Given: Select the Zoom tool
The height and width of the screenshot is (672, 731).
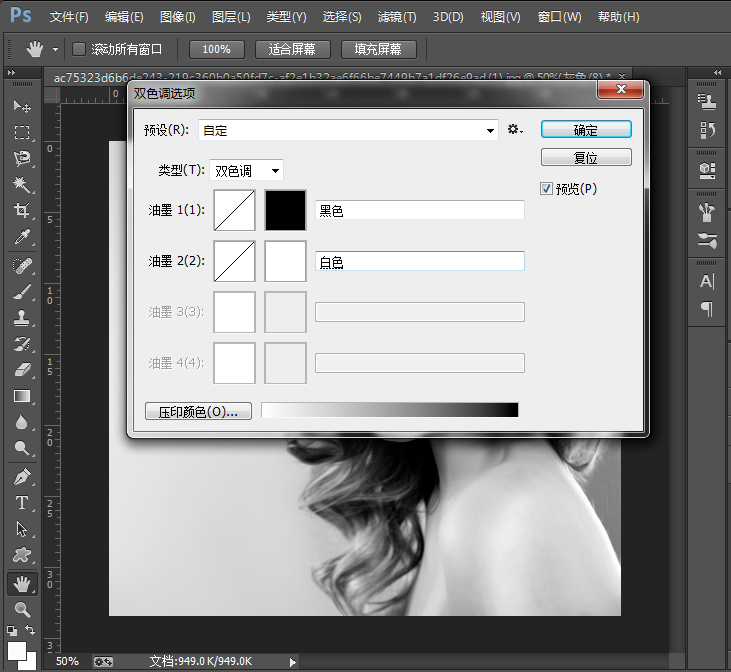Looking at the screenshot, I should [21, 608].
